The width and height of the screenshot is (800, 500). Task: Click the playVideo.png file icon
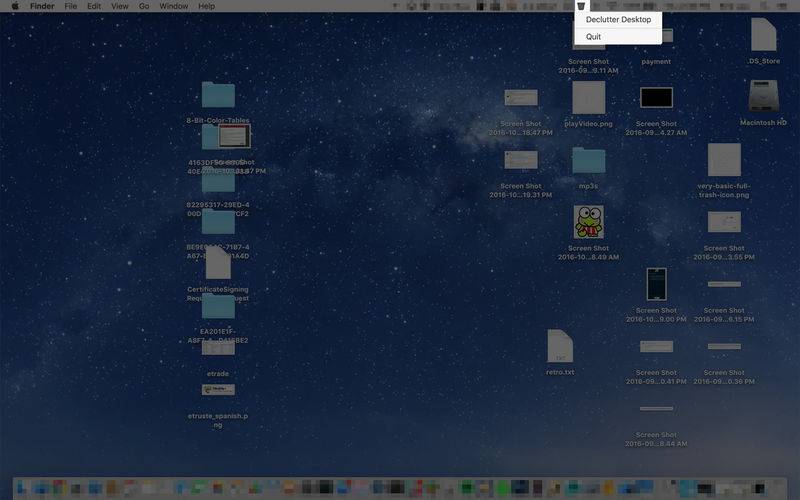pos(588,97)
